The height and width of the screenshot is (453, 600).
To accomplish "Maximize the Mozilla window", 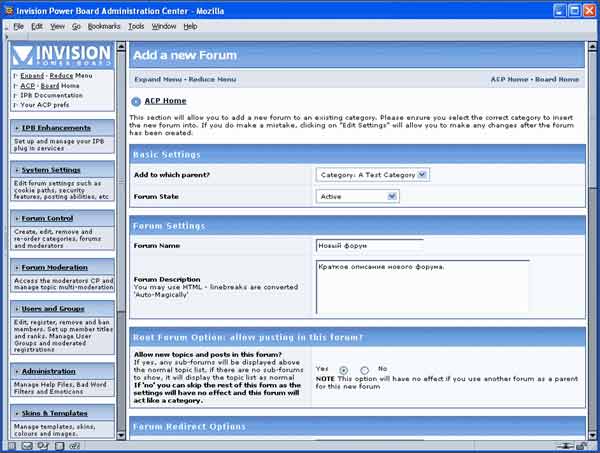I will (x=574, y=11).
